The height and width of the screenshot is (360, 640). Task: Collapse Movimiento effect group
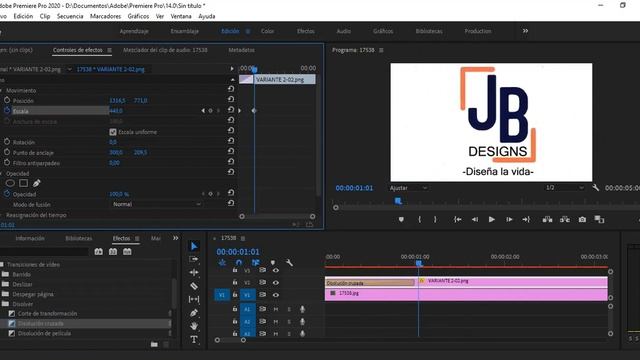pos(1,90)
